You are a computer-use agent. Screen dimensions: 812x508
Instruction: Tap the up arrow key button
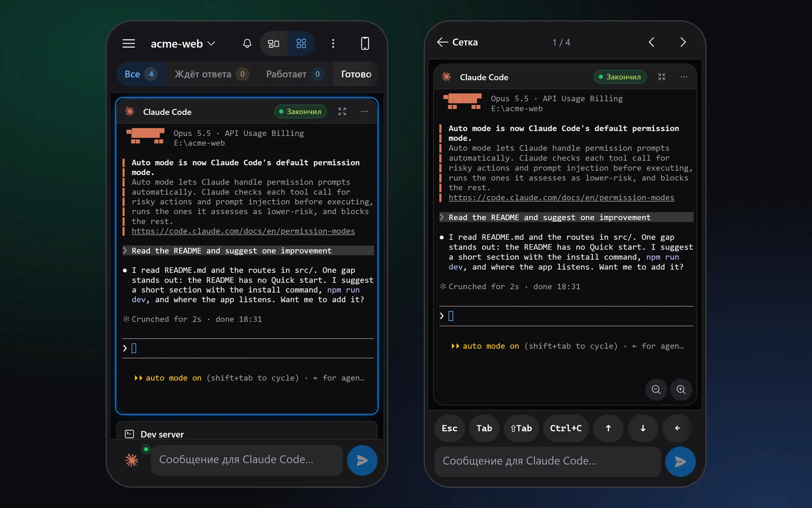tap(608, 428)
